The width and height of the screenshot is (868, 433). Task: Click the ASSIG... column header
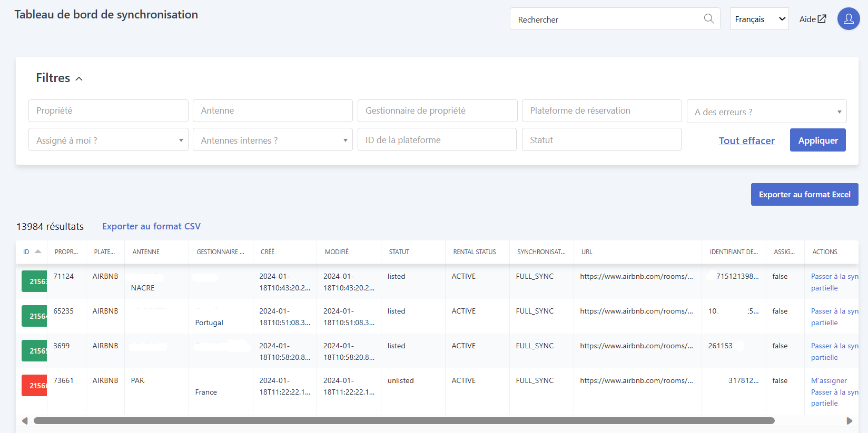tap(784, 252)
